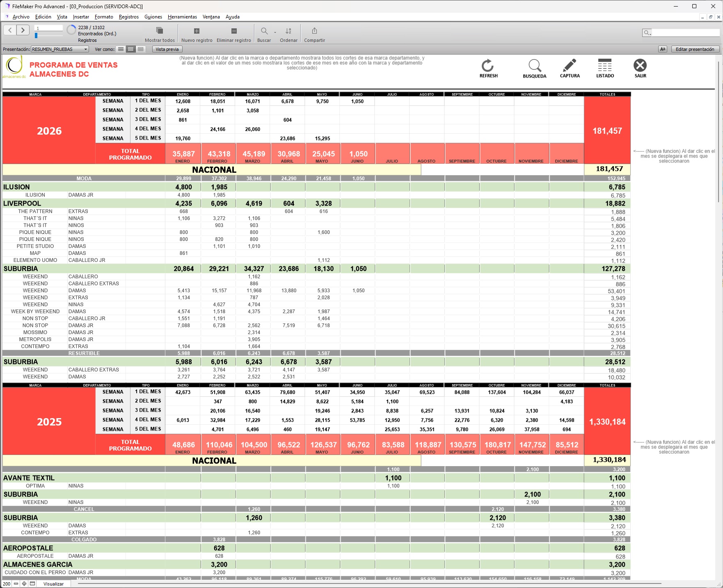The width and height of the screenshot is (723, 588).
Task: Click the record navigation slider
Action: tap(37, 36)
